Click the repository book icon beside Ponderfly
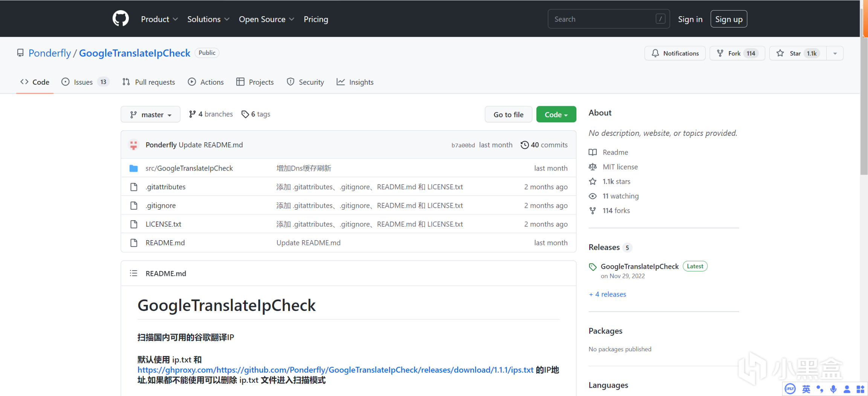 click(x=20, y=53)
